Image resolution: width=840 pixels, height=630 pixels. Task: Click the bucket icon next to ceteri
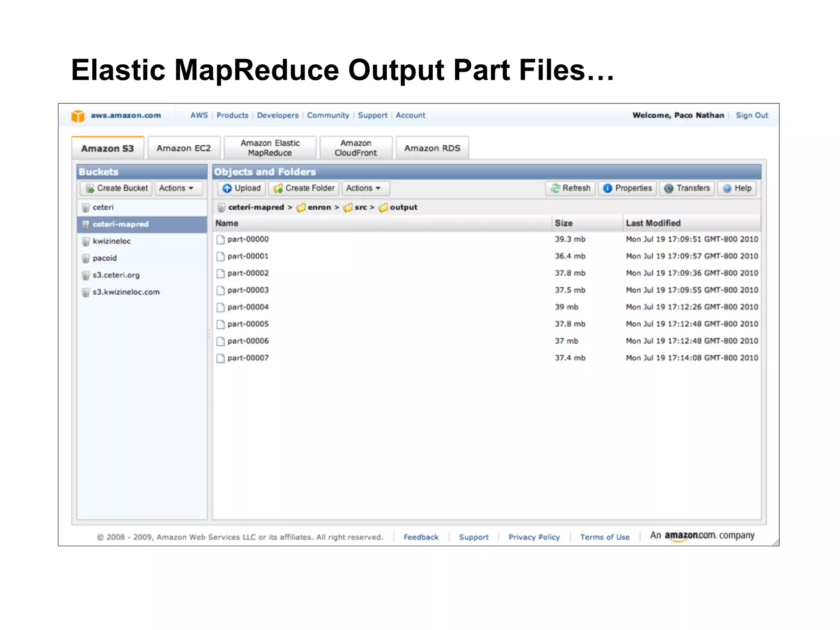click(x=86, y=208)
